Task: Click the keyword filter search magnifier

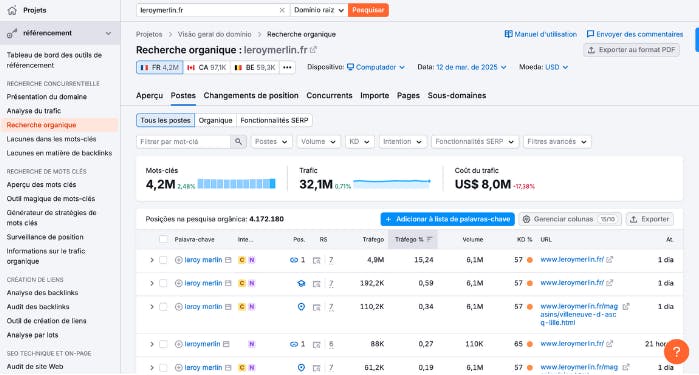Action: click(238, 141)
